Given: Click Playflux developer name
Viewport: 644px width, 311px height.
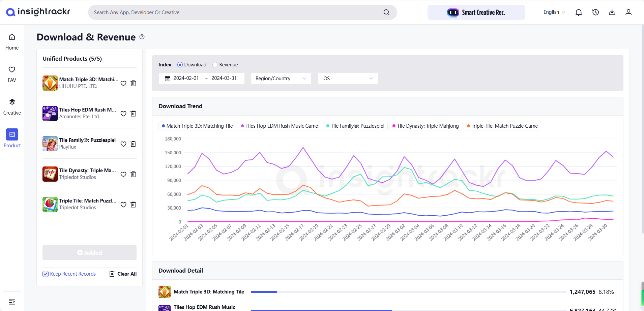Looking at the screenshot, I should pos(68,147).
